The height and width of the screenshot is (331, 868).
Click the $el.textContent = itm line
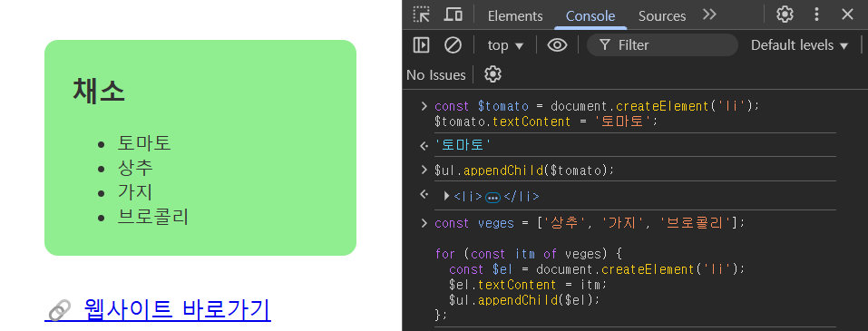coord(528,285)
